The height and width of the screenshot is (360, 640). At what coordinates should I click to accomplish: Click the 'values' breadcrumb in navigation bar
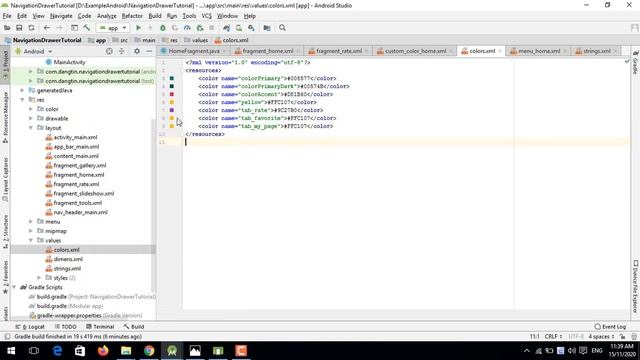point(196,40)
